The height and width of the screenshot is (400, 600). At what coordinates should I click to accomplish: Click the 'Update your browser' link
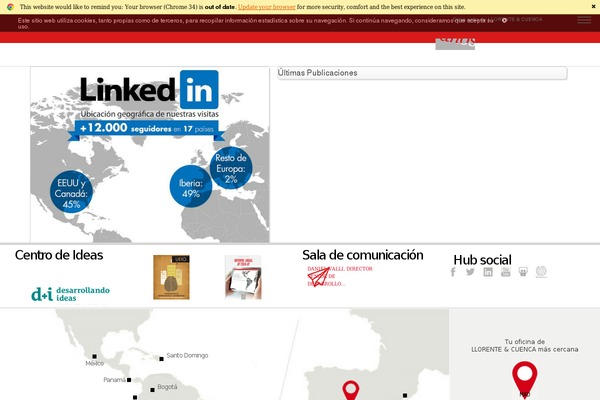266,6
